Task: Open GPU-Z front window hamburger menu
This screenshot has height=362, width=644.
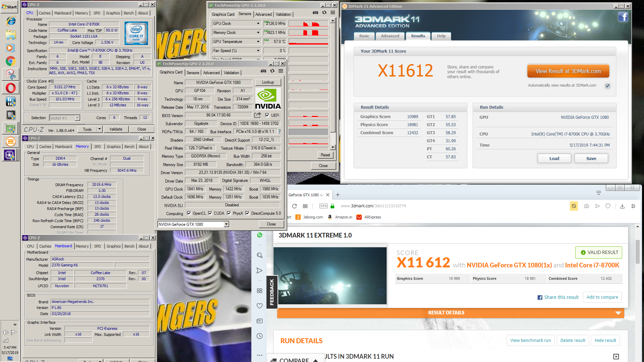Action: tap(281, 71)
